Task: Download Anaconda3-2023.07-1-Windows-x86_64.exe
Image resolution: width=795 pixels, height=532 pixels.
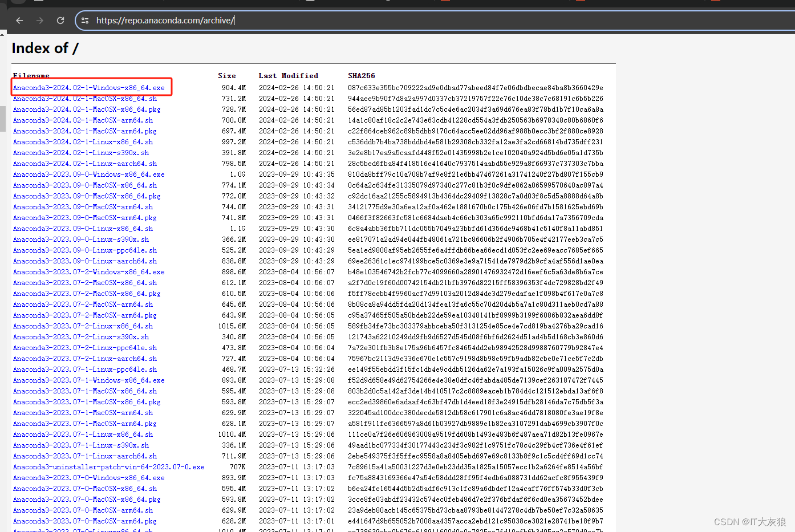Action: tap(89, 380)
